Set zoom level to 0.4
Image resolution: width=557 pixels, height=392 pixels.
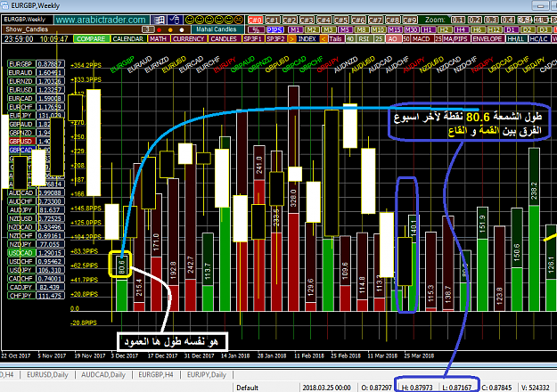tap(507, 20)
